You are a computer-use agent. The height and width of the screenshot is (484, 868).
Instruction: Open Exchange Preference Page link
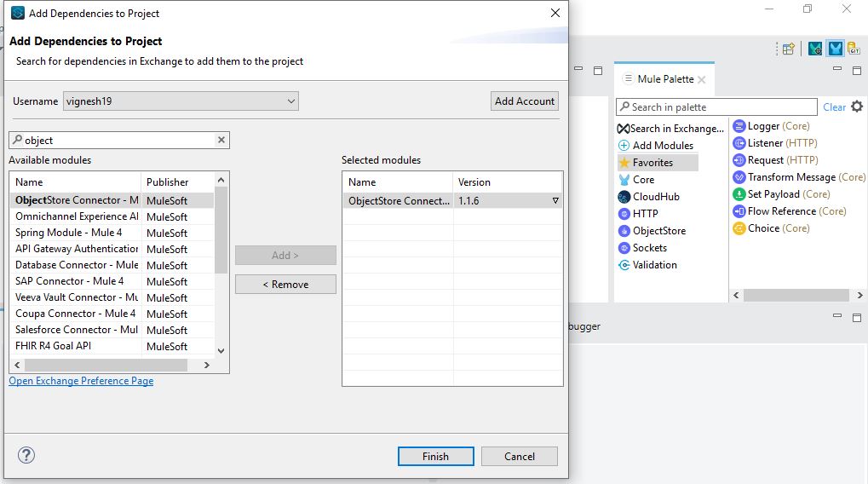click(x=82, y=381)
